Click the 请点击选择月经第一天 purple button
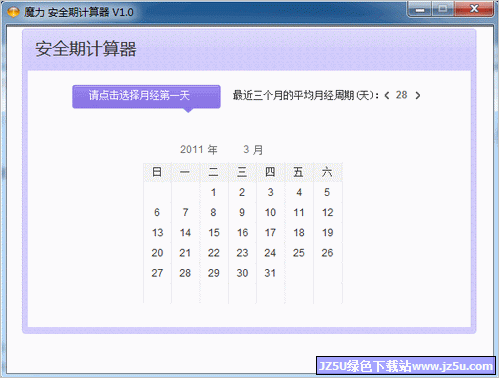 click(x=146, y=97)
